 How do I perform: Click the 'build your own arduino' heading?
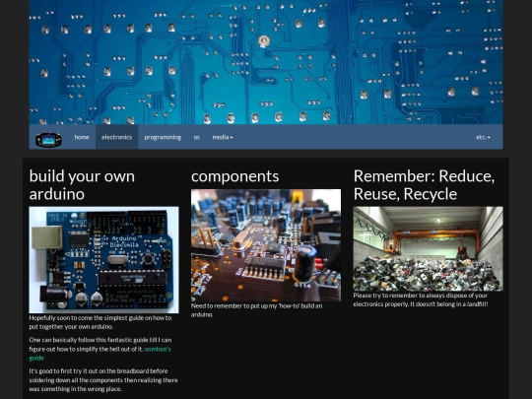pyautogui.click(x=82, y=185)
